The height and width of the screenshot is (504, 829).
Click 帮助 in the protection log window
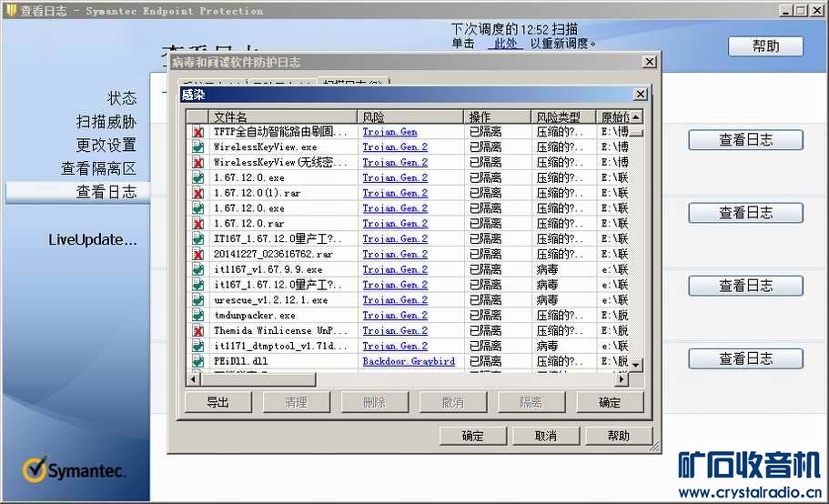[619, 436]
